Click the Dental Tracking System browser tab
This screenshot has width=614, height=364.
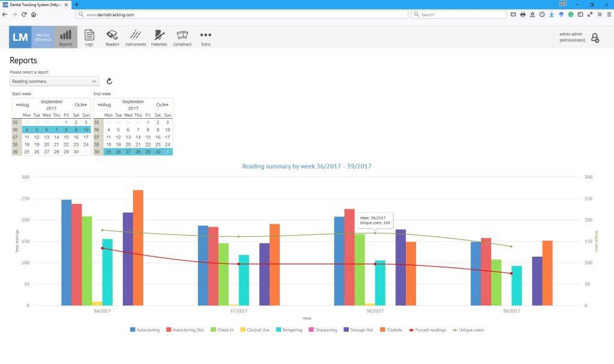click(x=35, y=4)
